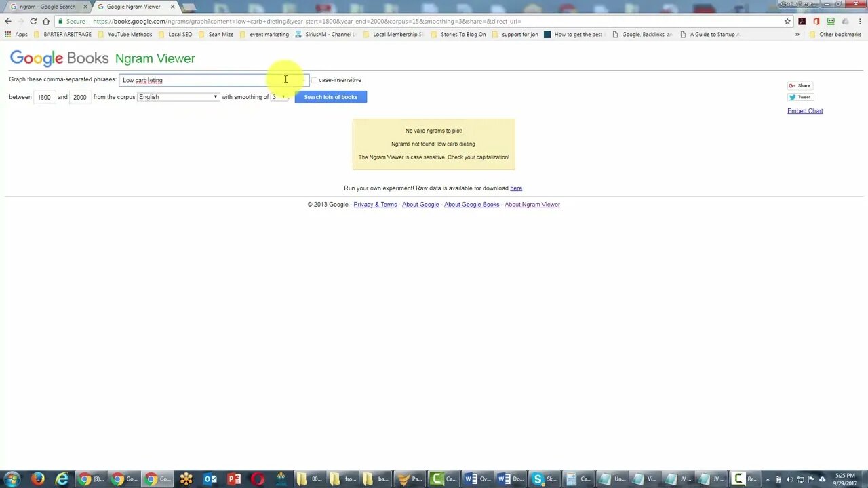Click Search lots of books button
Screen dimensions: 868x488
click(331, 97)
